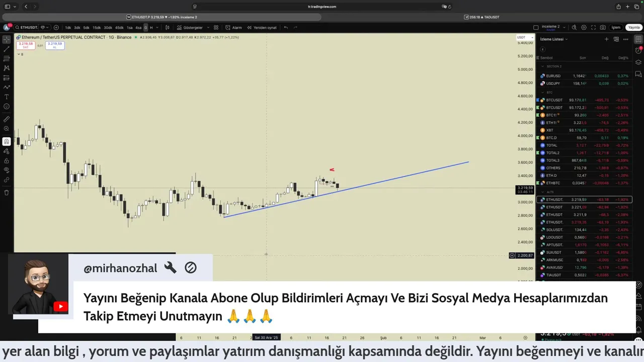The width and height of the screenshot is (644, 362).
Task: Open chart settings hexagon icon
Action: pos(584,27)
